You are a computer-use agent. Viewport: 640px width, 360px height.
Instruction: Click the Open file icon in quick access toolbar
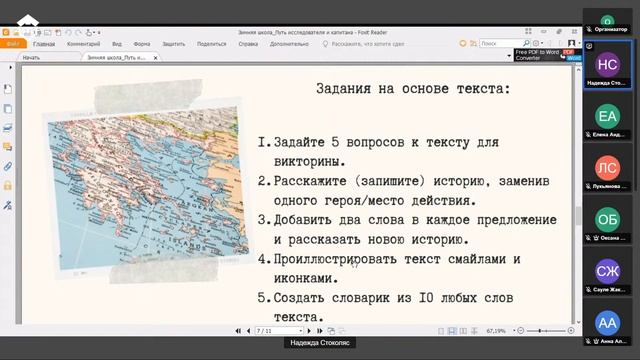(x=16, y=32)
